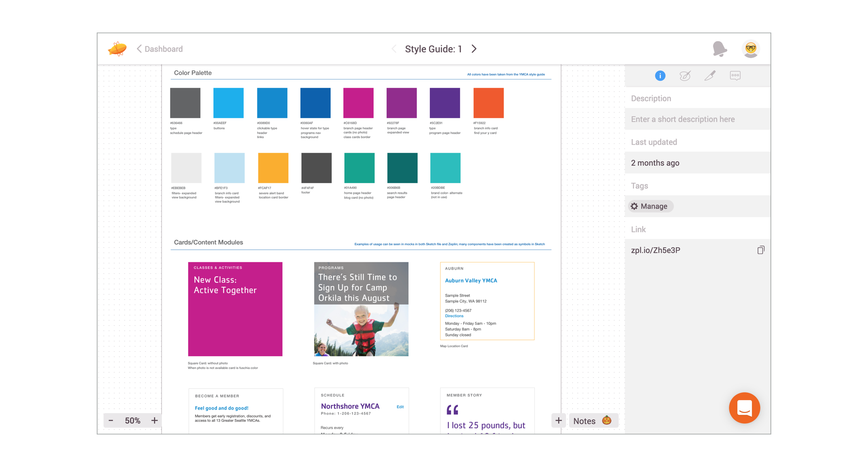Toggle the Notes button
The height and width of the screenshot is (467, 868).
point(593,420)
